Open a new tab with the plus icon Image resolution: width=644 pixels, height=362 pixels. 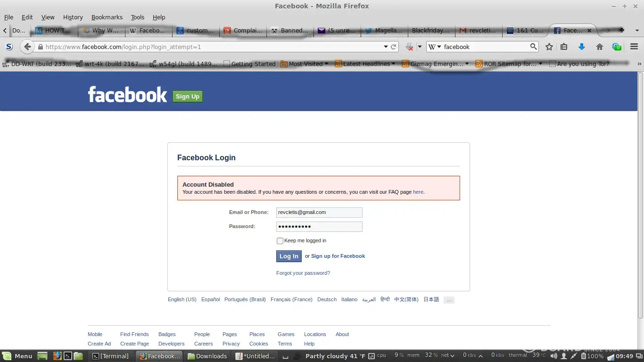(x=622, y=30)
